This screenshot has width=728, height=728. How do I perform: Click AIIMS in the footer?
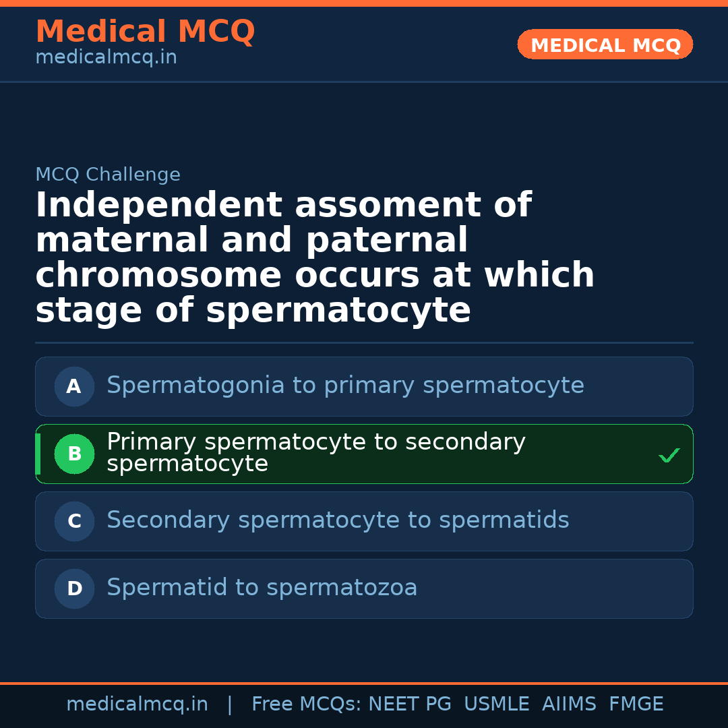[x=570, y=704]
